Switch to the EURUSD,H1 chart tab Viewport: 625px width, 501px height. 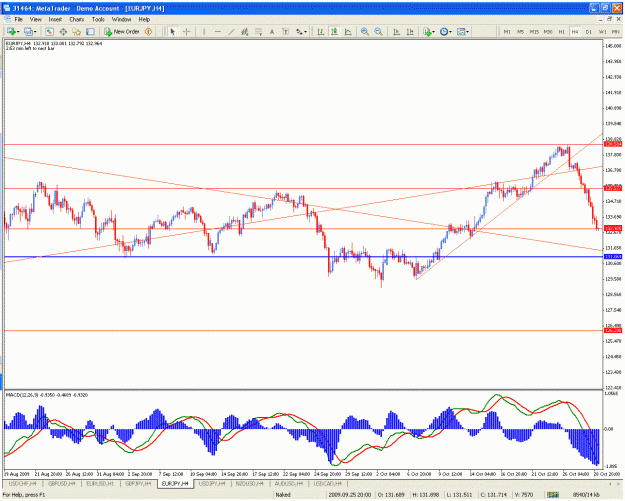[x=100, y=483]
